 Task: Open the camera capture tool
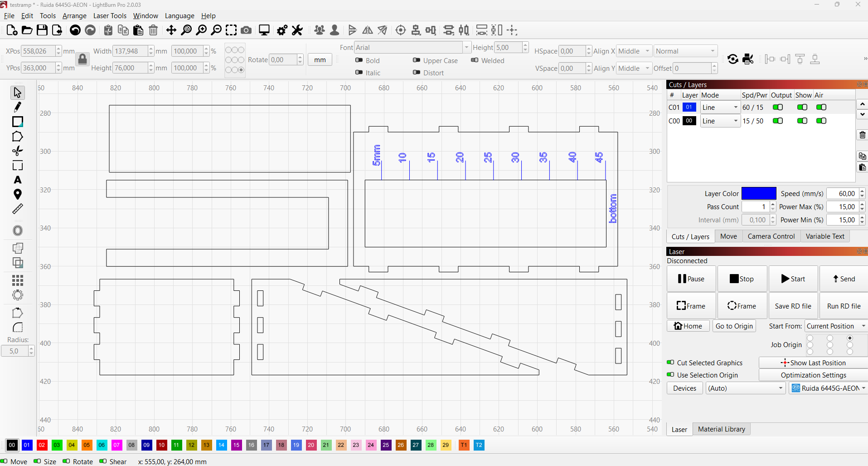[246, 30]
